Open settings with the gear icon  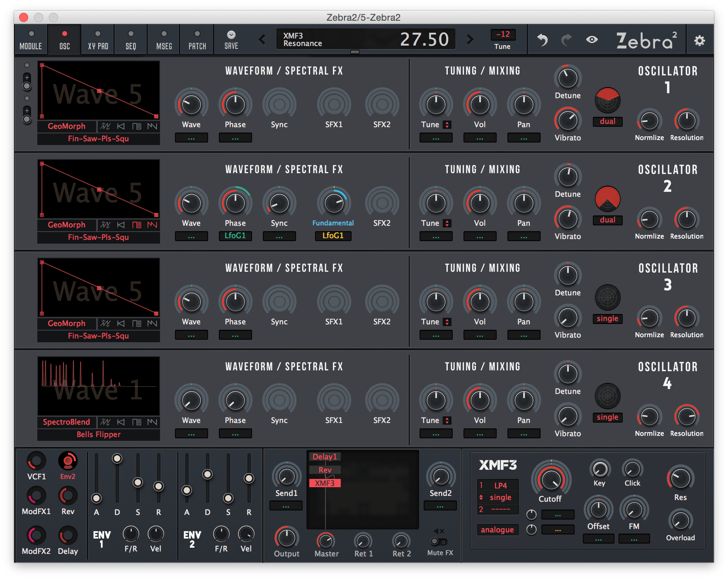[x=699, y=40]
